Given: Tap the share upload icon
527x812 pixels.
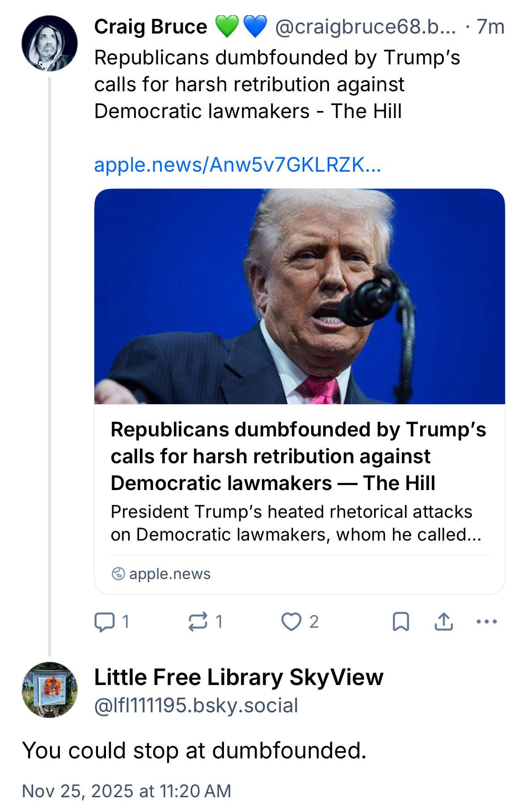Looking at the screenshot, I should 443,622.
